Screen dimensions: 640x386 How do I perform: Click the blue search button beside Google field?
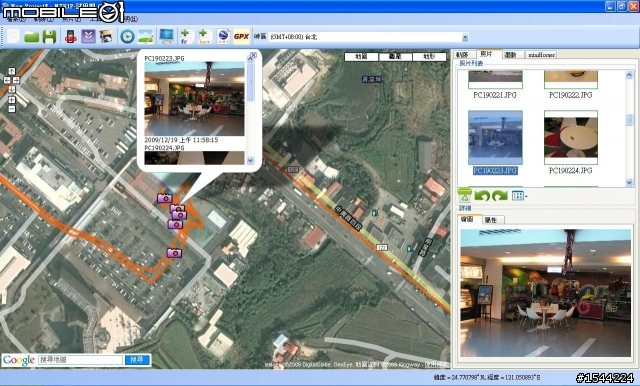point(137,360)
